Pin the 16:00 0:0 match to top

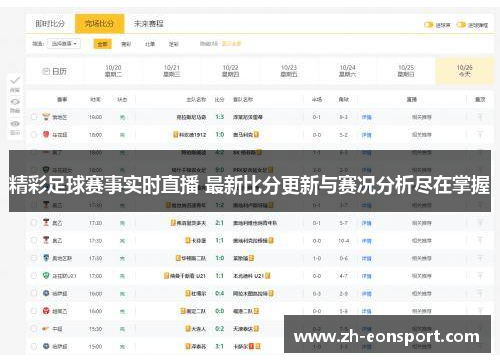coord(480,311)
